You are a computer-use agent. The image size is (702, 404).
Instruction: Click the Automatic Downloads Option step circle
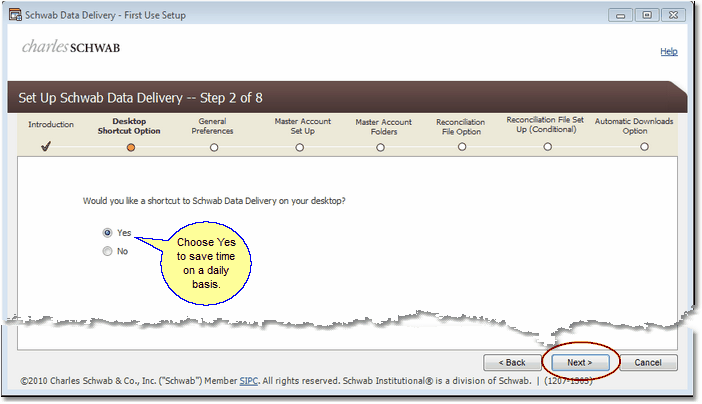pyautogui.click(x=644, y=146)
